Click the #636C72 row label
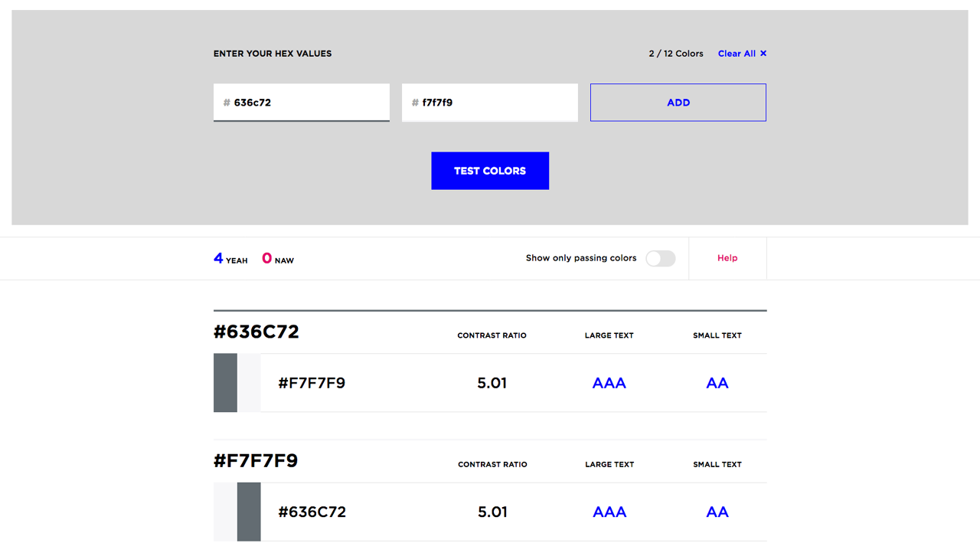Screen dimensions: 980x543 (312, 512)
